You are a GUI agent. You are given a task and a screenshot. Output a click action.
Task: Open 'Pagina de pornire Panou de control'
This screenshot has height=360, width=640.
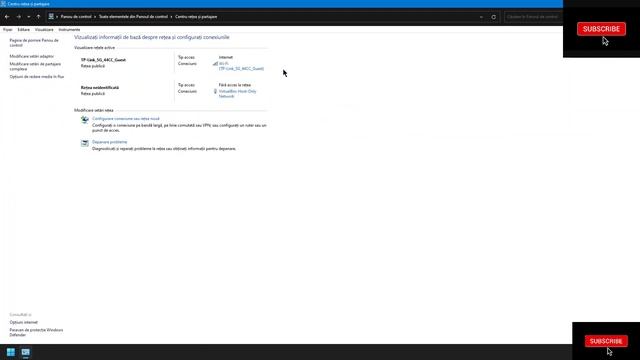coord(34,43)
